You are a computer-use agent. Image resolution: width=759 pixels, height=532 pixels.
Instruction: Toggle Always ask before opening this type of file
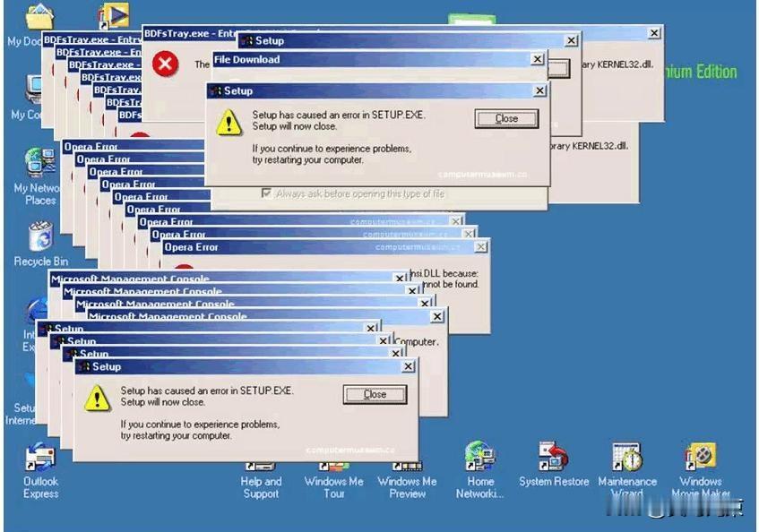[x=266, y=193]
